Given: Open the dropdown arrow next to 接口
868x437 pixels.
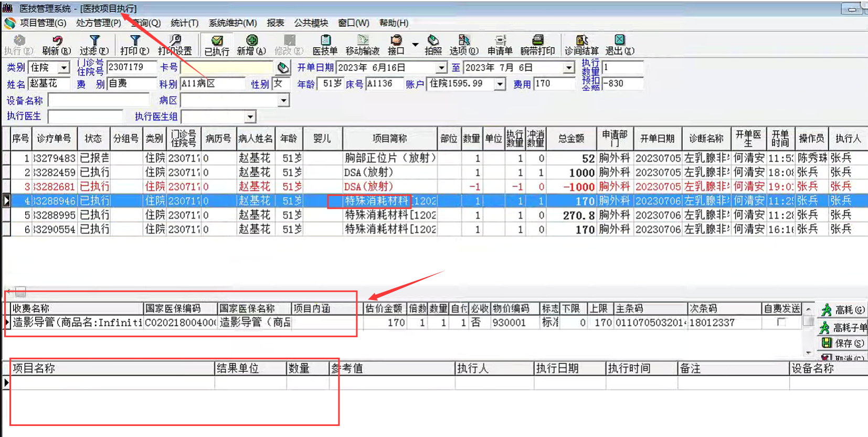Looking at the screenshot, I should tap(415, 45).
